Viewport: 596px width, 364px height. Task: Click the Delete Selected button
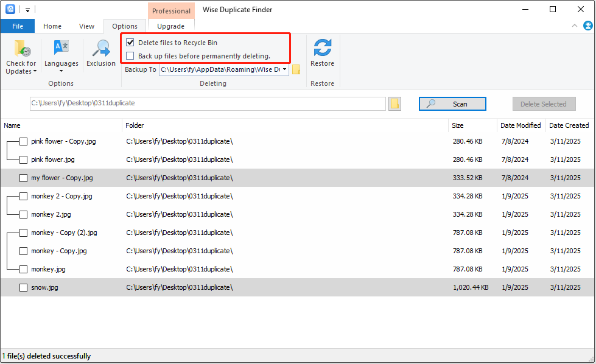(544, 103)
